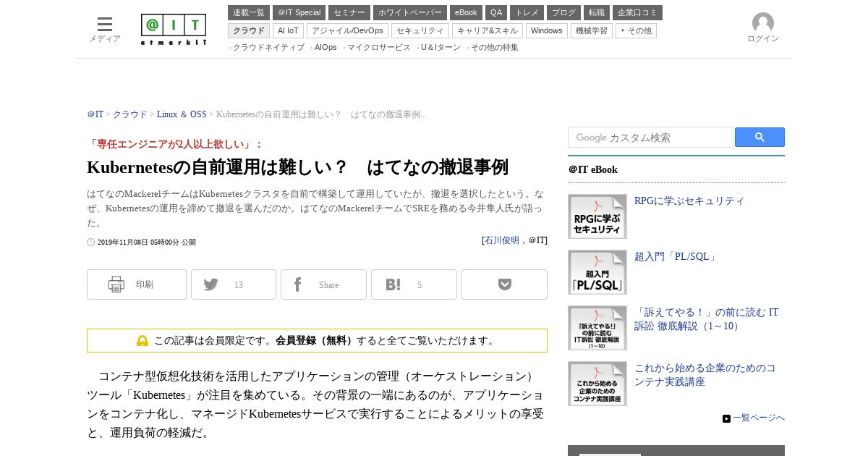868x456 pixels.
Task: Select the AI IoT category tab
Action: coord(288,31)
